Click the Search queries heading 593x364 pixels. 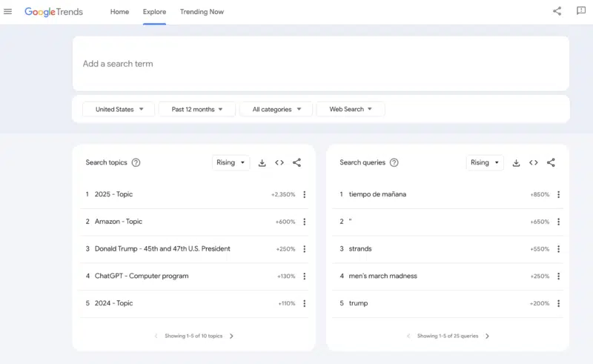(x=362, y=162)
